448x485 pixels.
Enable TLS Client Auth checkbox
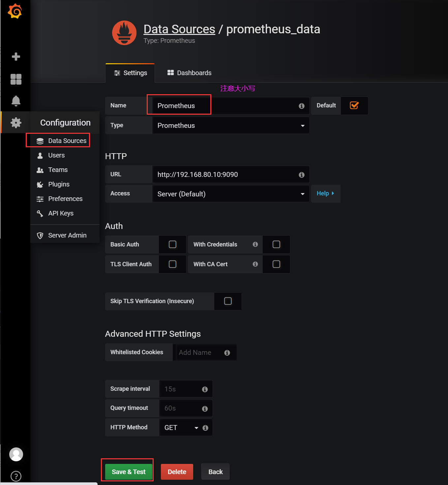tap(172, 264)
